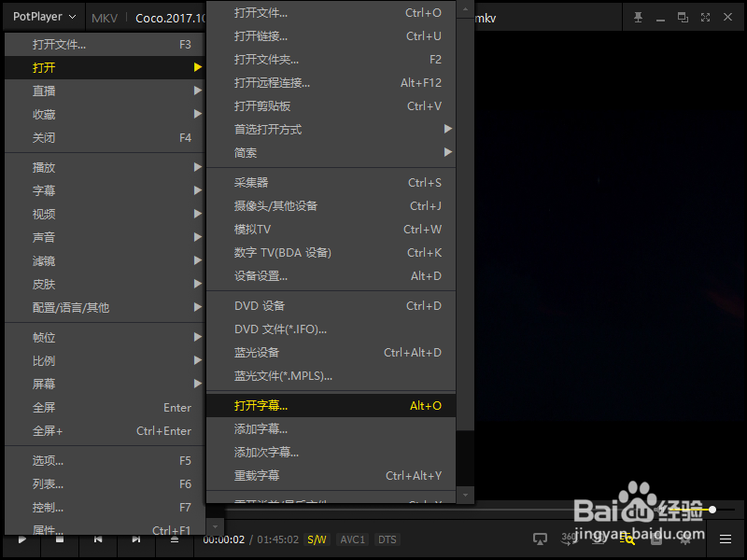The height and width of the screenshot is (560, 747).
Task: Expand the 直播 submenu
Action: [105, 91]
